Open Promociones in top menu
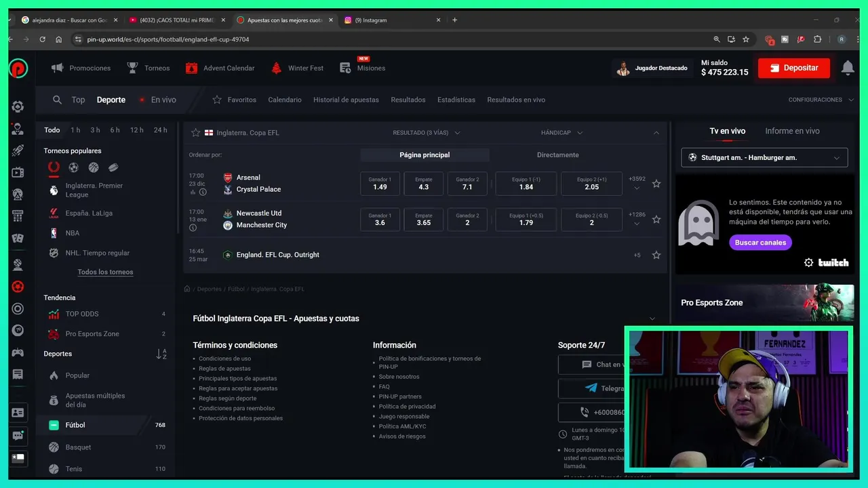Image resolution: width=868 pixels, height=488 pixels. tap(81, 68)
